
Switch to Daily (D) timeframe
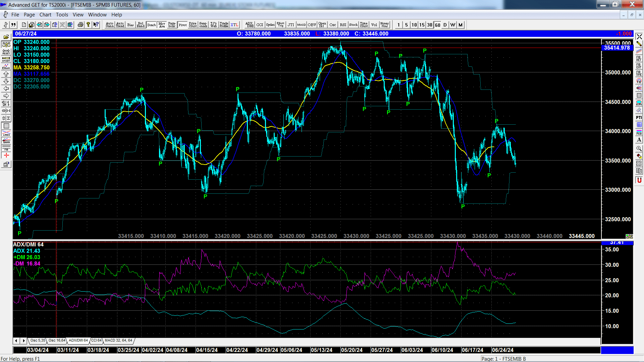445,25
